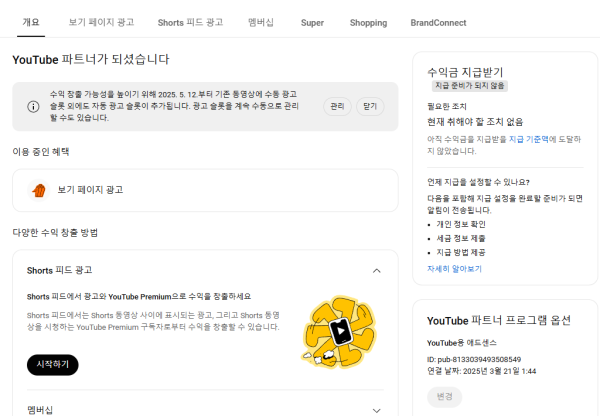Click the 시작하기 button for Shorts ads

[53, 365]
